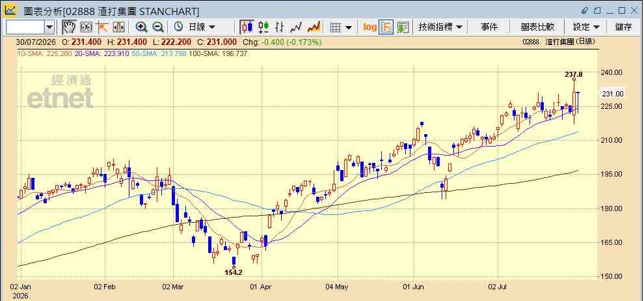Screen dimensions: 644x301
Task: Zoom out of the chart
Action: pos(157,27)
